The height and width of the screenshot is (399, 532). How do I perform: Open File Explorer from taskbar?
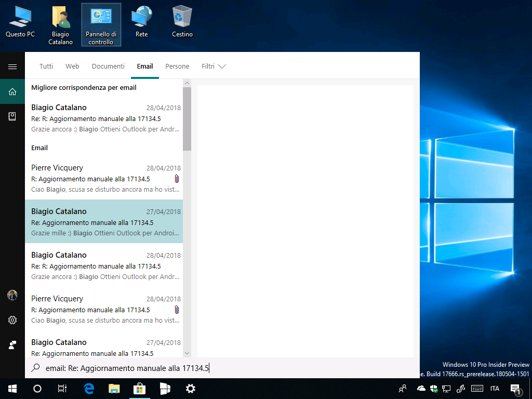[114, 389]
